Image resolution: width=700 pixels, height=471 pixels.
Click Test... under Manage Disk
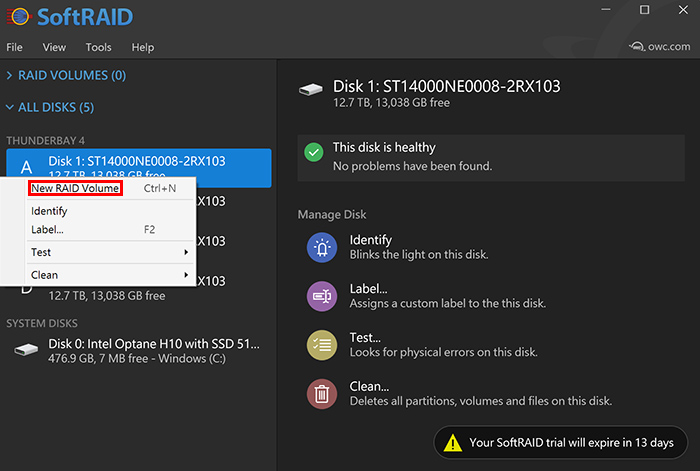coord(365,338)
